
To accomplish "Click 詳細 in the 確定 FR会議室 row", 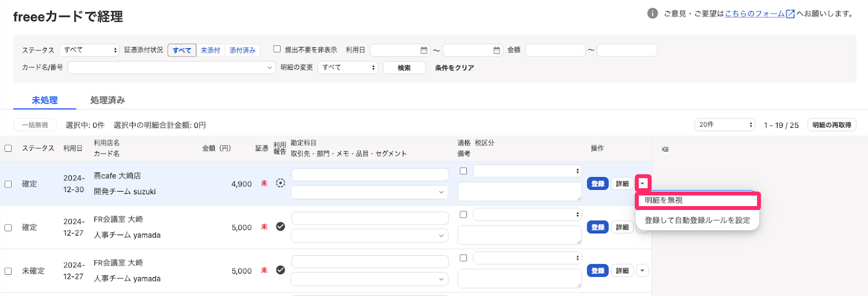I will tap(623, 227).
